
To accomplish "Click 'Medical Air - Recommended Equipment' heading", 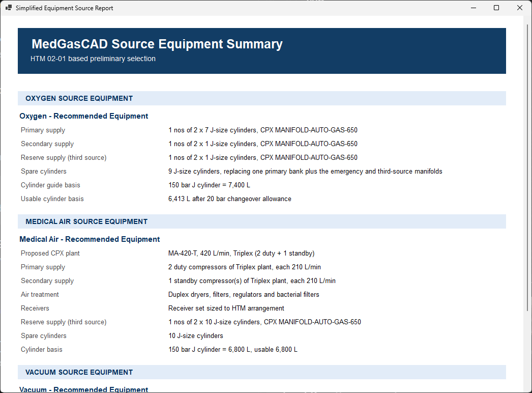I will pos(90,239).
